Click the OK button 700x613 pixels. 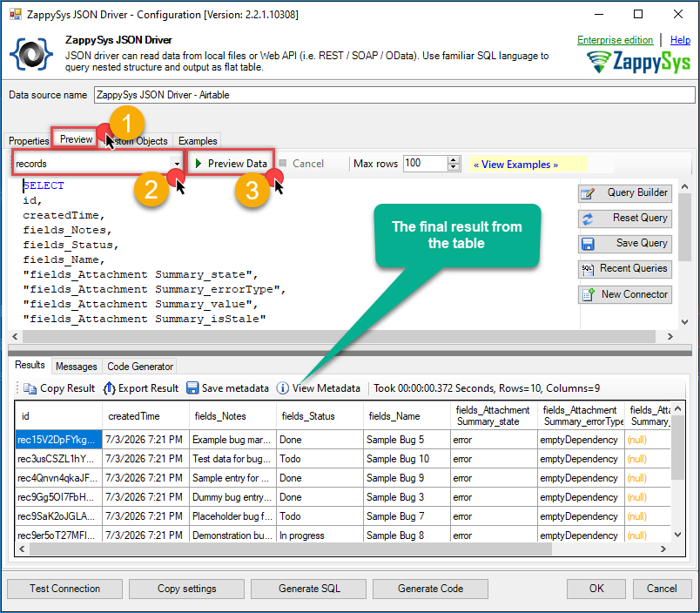(x=596, y=589)
